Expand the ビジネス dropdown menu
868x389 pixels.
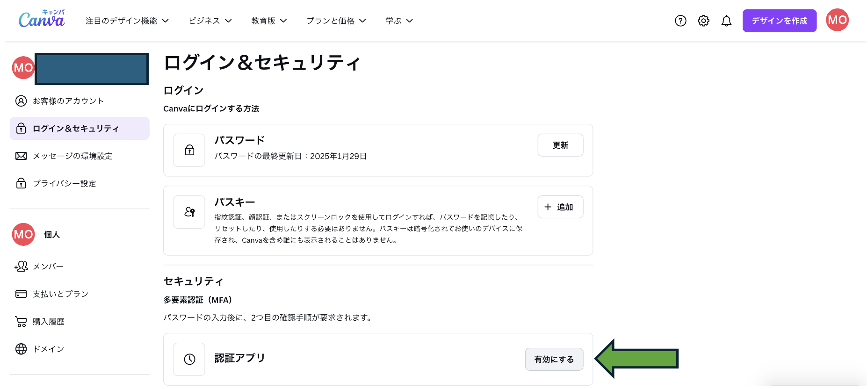pyautogui.click(x=210, y=21)
